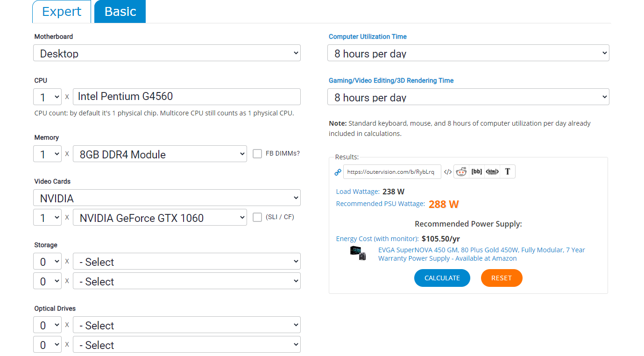This screenshot has width=644, height=356.
Task: Open the EVGA SuperNOVA 450 GM Amazon link
Action: point(481,254)
